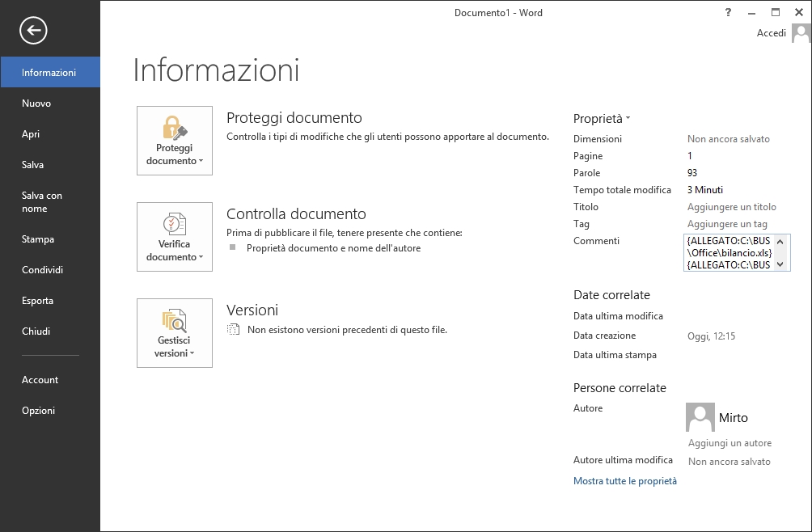812x532 pixels.
Task: Click the Proteggi documento lock icon
Action: (x=174, y=129)
